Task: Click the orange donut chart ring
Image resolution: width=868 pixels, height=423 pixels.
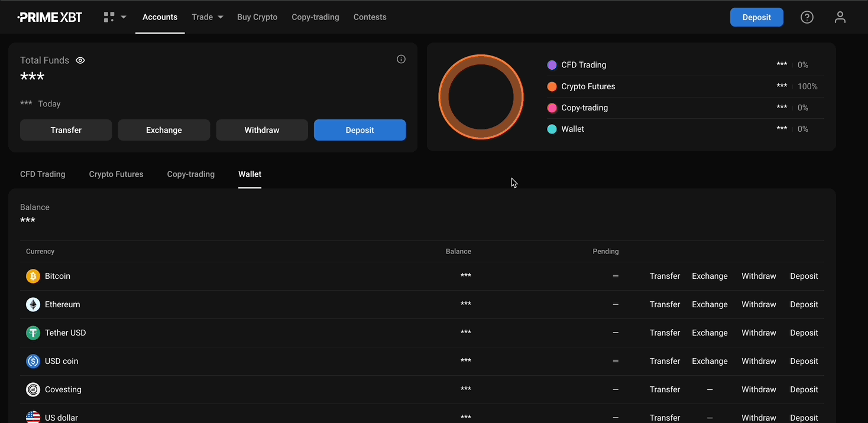Action: click(443, 97)
